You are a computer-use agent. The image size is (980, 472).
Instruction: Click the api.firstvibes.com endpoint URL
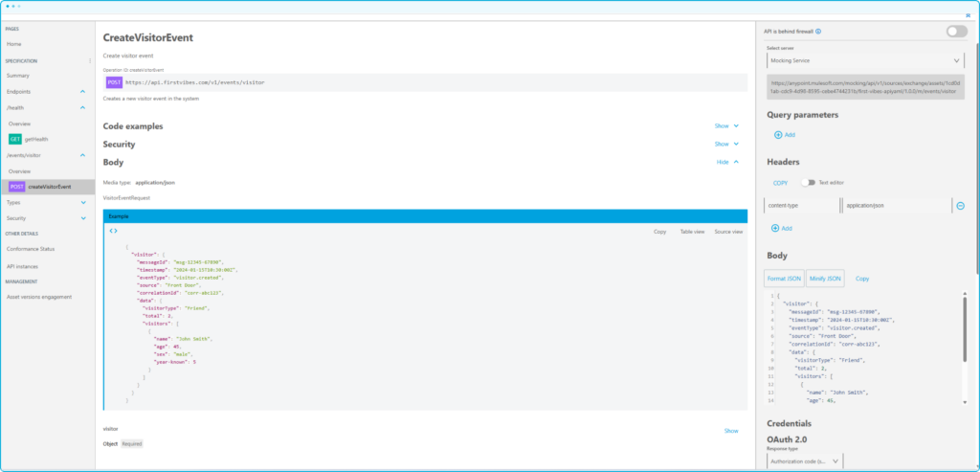(194, 82)
